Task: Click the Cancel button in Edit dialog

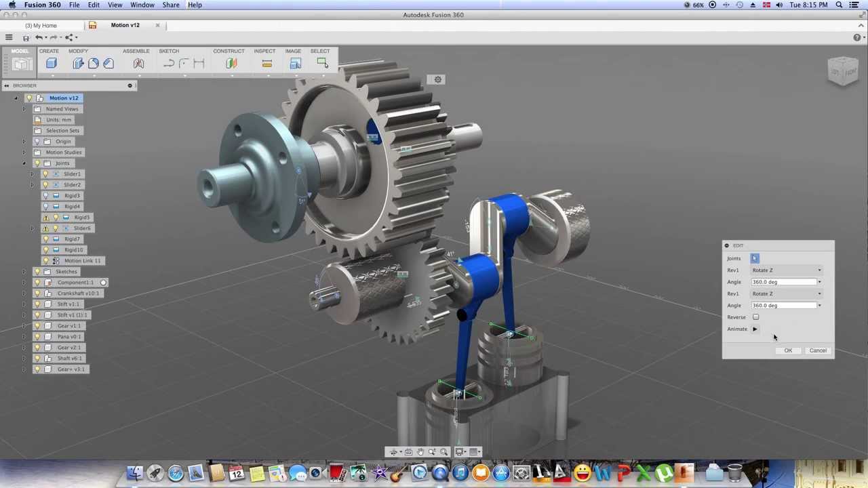Action: [817, 350]
